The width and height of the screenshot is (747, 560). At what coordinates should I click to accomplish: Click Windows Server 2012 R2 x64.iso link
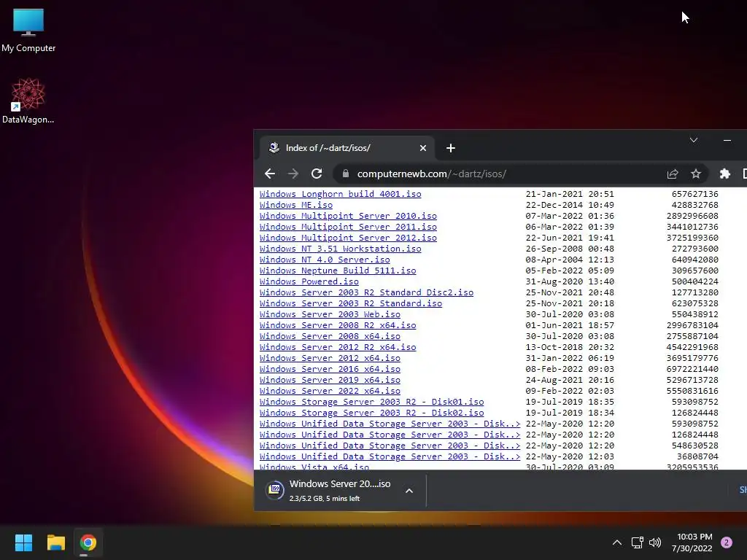point(338,347)
